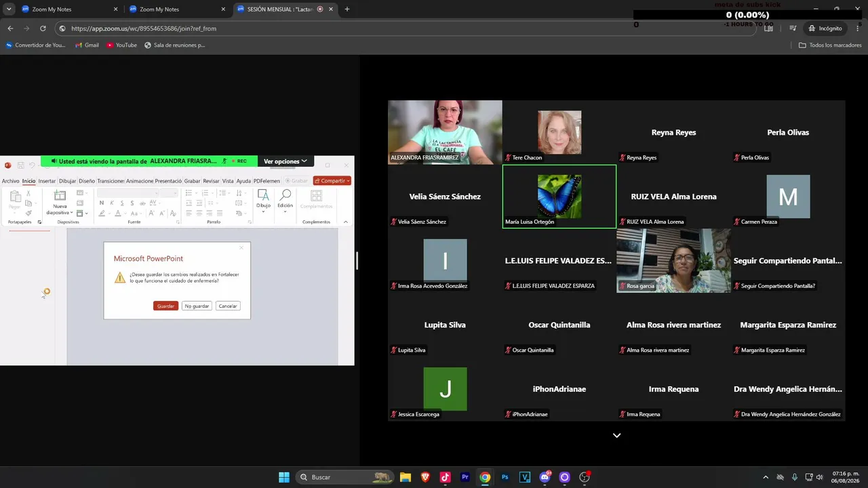Toggle strikethrough abc formatting
The width and height of the screenshot is (868, 488).
[x=142, y=203]
